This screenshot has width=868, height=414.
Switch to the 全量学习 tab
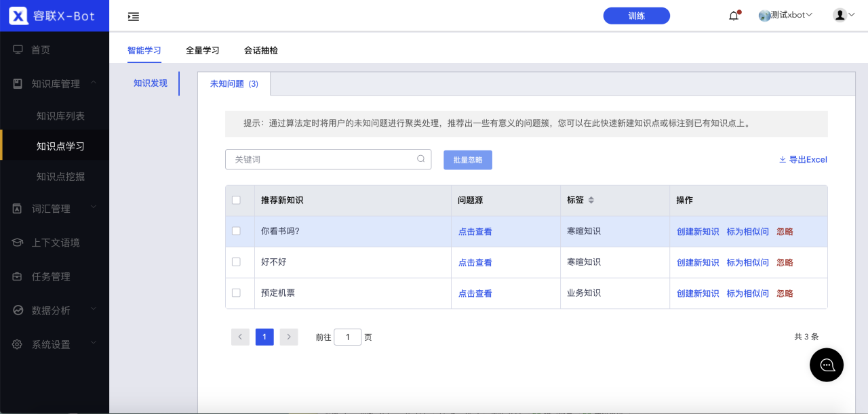203,50
